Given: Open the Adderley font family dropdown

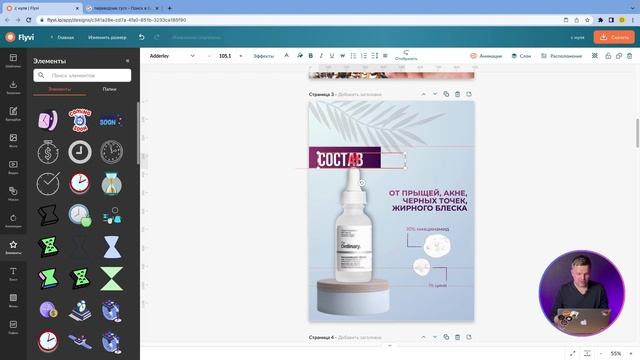Looking at the screenshot, I should pos(172,56).
